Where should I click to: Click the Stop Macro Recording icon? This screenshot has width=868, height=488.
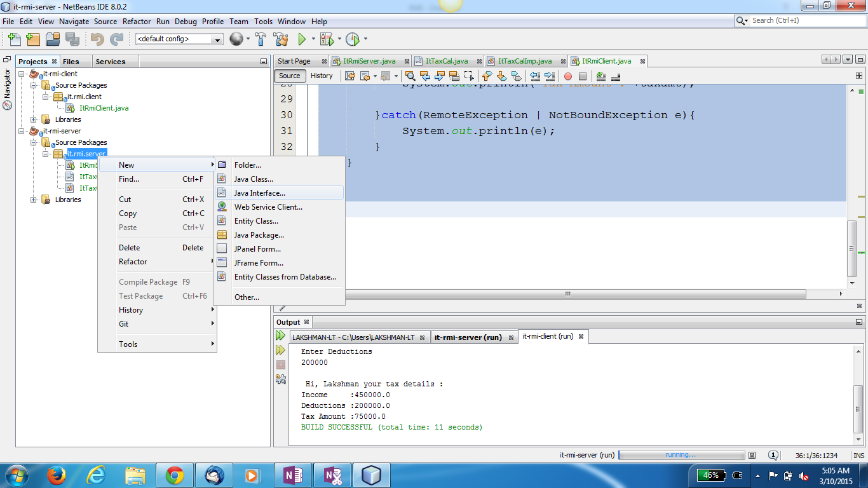[583, 76]
